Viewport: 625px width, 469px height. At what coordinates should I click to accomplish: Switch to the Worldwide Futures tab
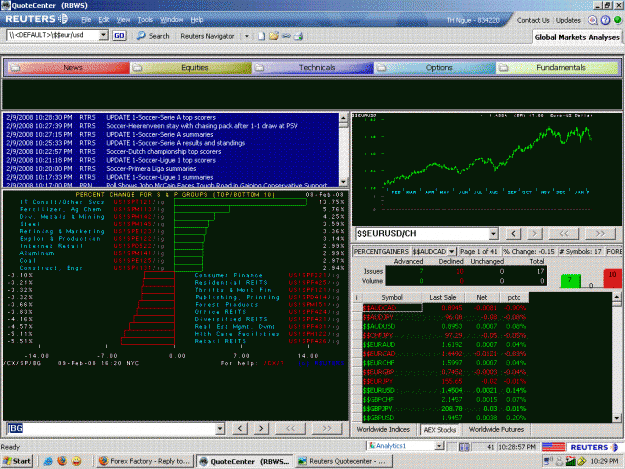[496, 429]
